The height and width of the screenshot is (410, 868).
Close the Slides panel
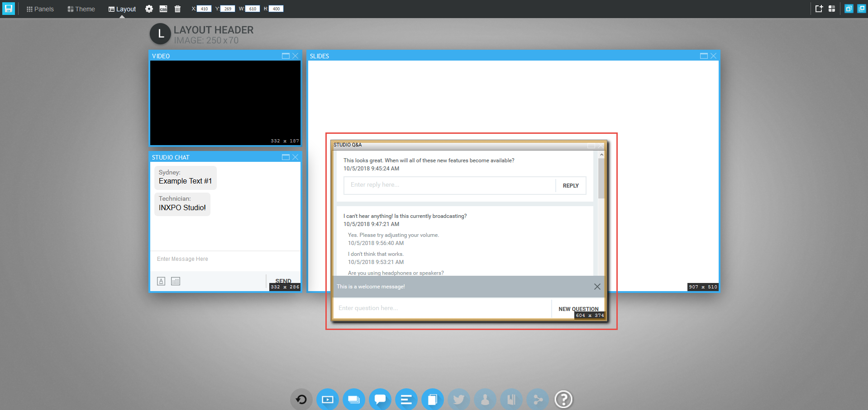tap(714, 56)
